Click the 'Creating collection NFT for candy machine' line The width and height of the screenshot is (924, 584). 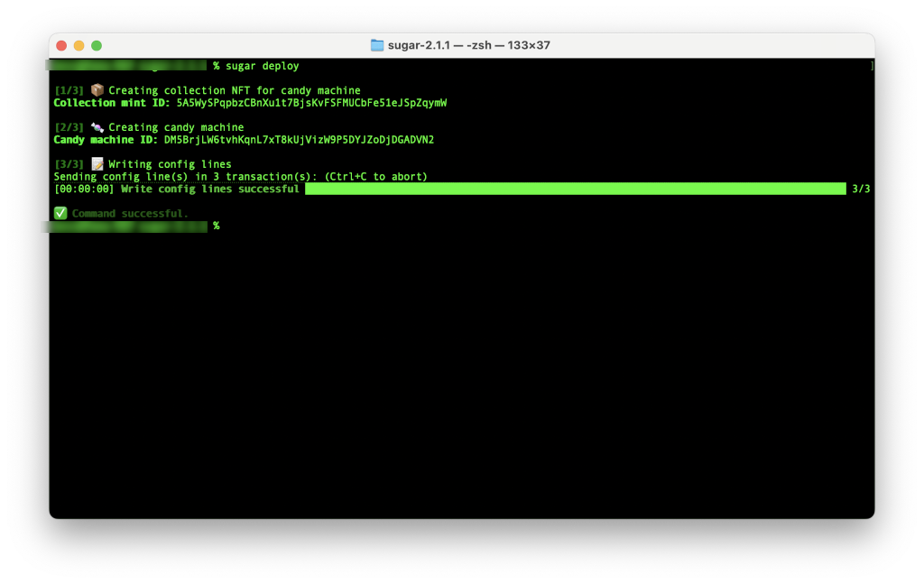(235, 91)
